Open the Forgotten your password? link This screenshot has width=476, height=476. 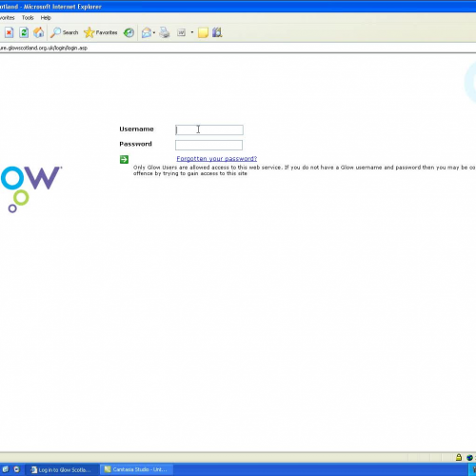(x=217, y=159)
